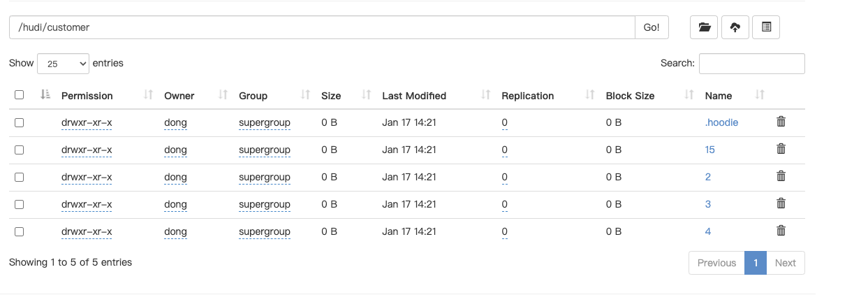The height and width of the screenshot is (295, 868).
Task: Click the trash icon for directory 2
Action: (x=781, y=176)
